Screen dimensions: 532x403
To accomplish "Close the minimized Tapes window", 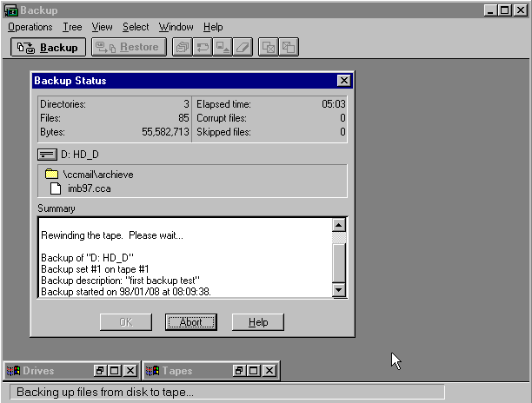I will pyautogui.click(x=269, y=371).
